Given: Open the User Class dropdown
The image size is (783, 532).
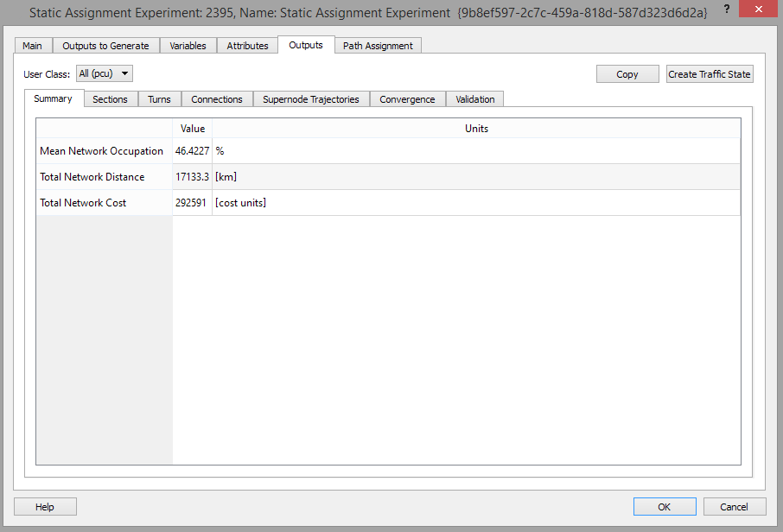Looking at the screenshot, I should point(104,73).
